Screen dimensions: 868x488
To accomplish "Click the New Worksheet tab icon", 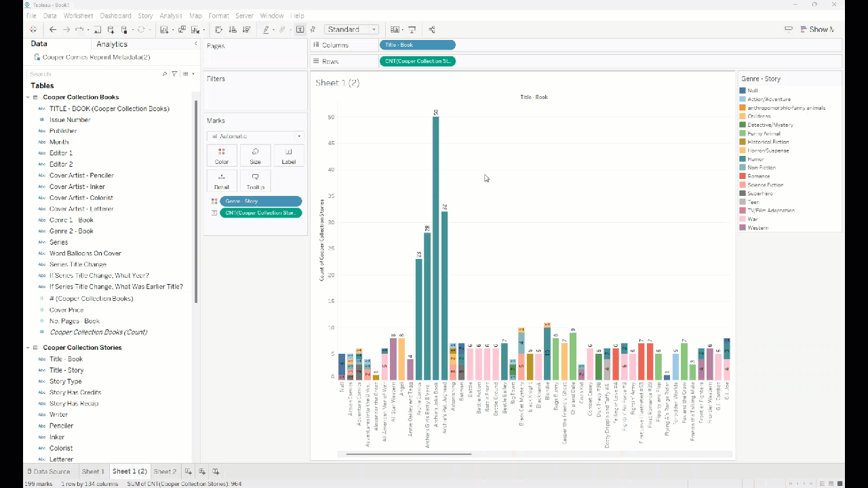I will tap(189, 472).
